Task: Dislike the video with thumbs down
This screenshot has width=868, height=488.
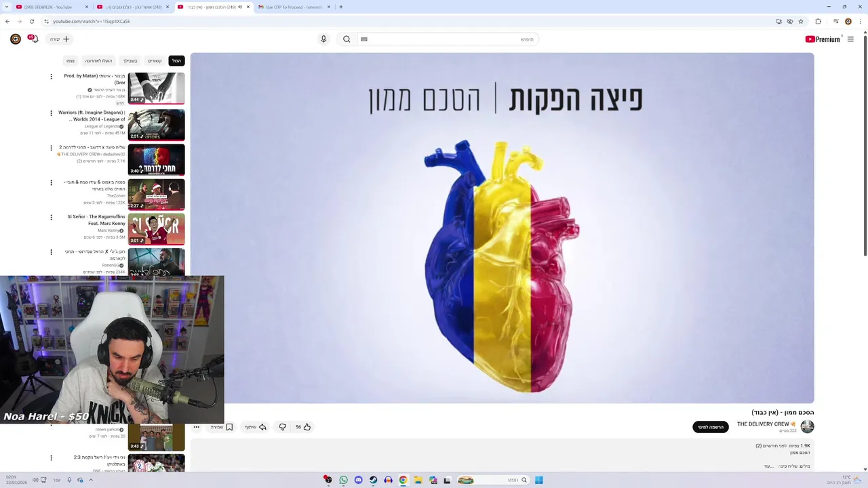Action: [x=283, y=427]
